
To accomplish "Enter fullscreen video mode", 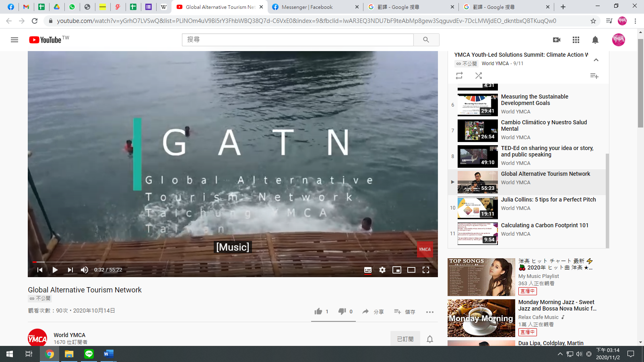I will (x=426, y=270).
